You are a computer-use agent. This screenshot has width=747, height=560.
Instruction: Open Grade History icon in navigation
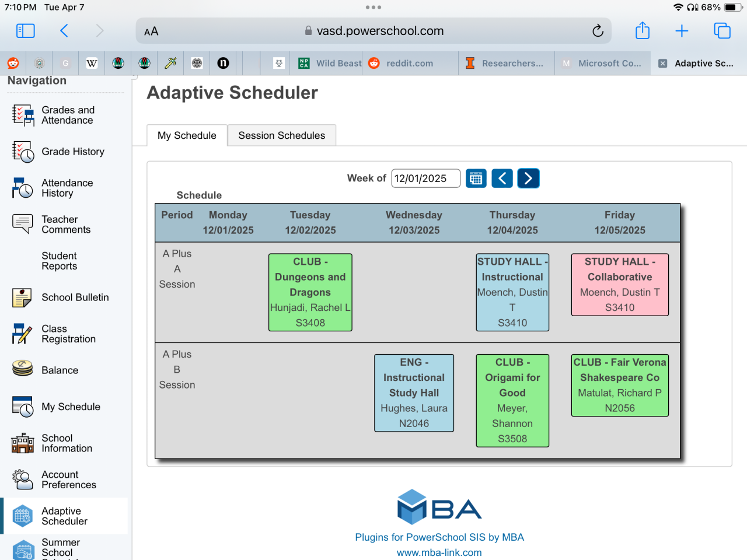[x=23, y=152]
